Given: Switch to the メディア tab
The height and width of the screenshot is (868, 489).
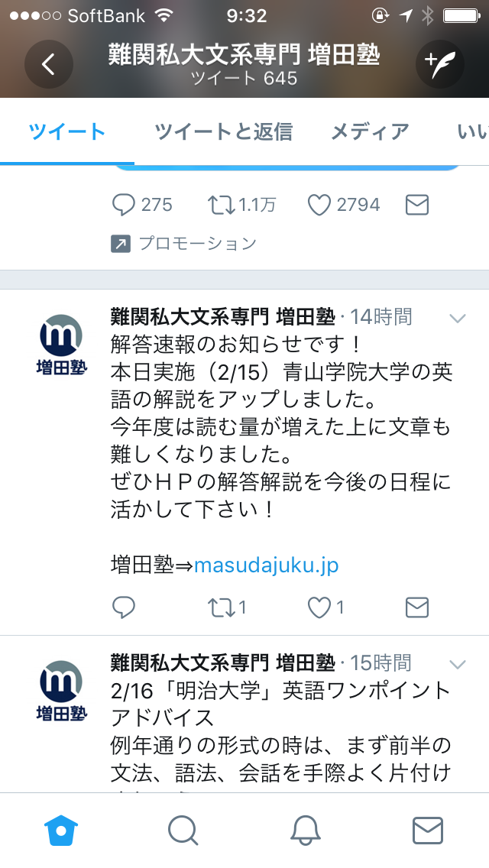Looking at the screenshot, I should [x=370, y=131].
